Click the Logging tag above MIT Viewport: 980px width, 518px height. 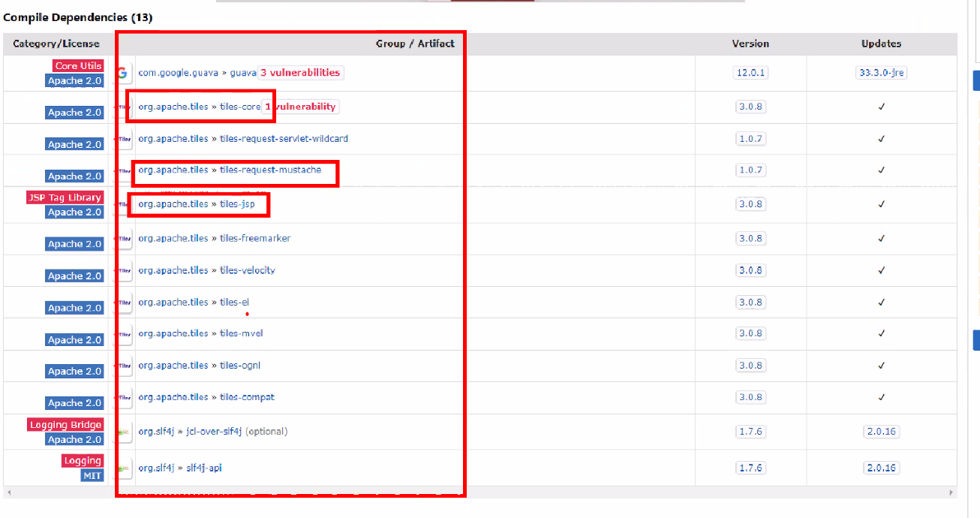83,461
